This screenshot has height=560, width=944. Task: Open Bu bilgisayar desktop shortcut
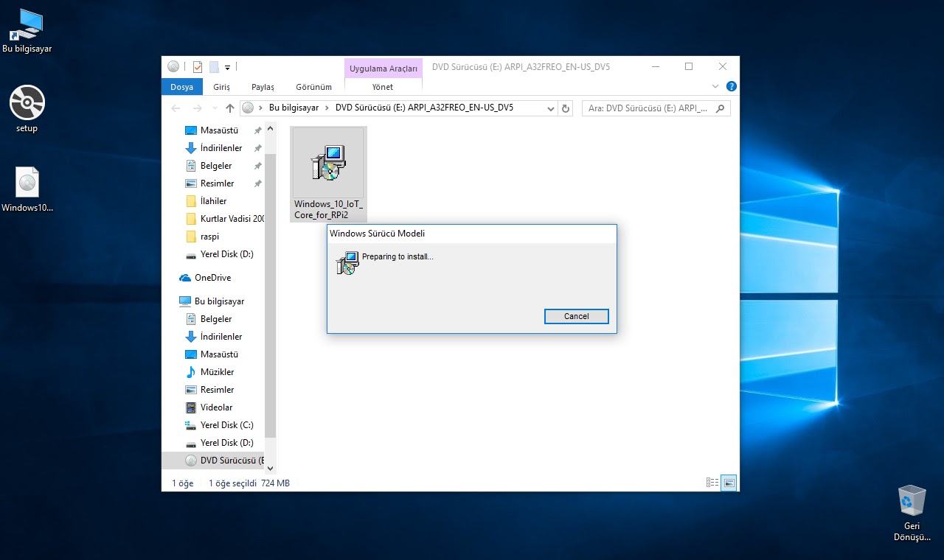(x=27, y=31)
